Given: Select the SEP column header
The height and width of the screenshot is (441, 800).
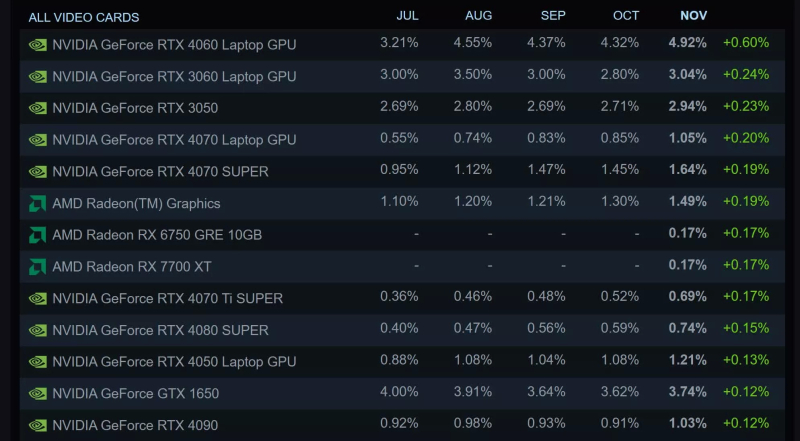Looking at the screenshot, I should click(552, 16).
